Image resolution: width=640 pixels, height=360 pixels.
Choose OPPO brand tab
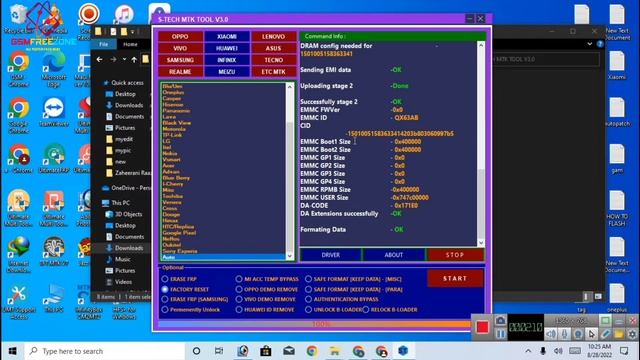pos(180,36)
